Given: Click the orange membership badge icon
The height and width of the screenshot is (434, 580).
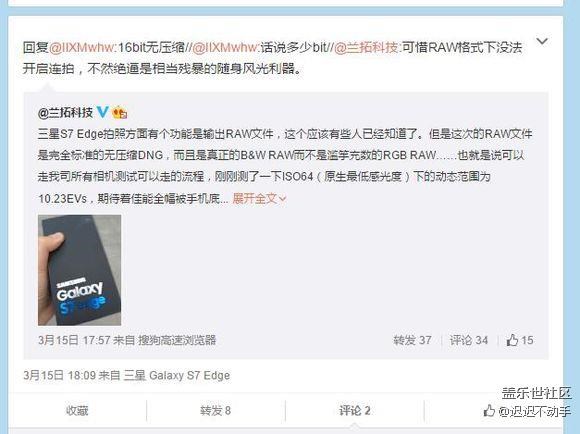Looking at the screenshot, I should (119, 112).
